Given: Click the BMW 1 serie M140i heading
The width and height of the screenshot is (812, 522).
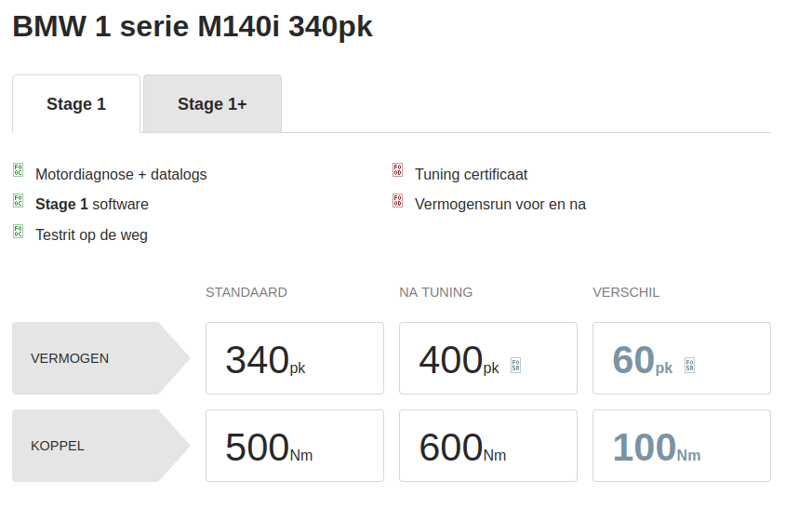Looking at the screenshot, I should (x=192, y=26).
